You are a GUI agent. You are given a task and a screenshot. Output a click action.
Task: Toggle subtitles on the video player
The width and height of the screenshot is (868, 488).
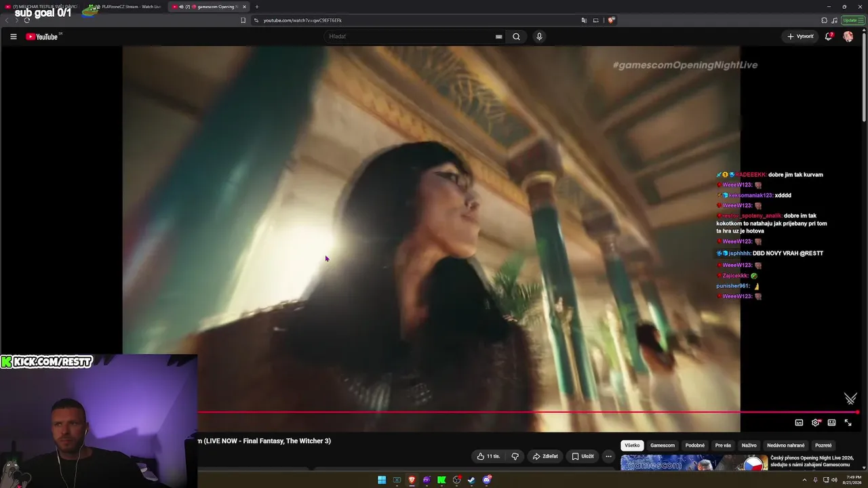tap(799, 423)
